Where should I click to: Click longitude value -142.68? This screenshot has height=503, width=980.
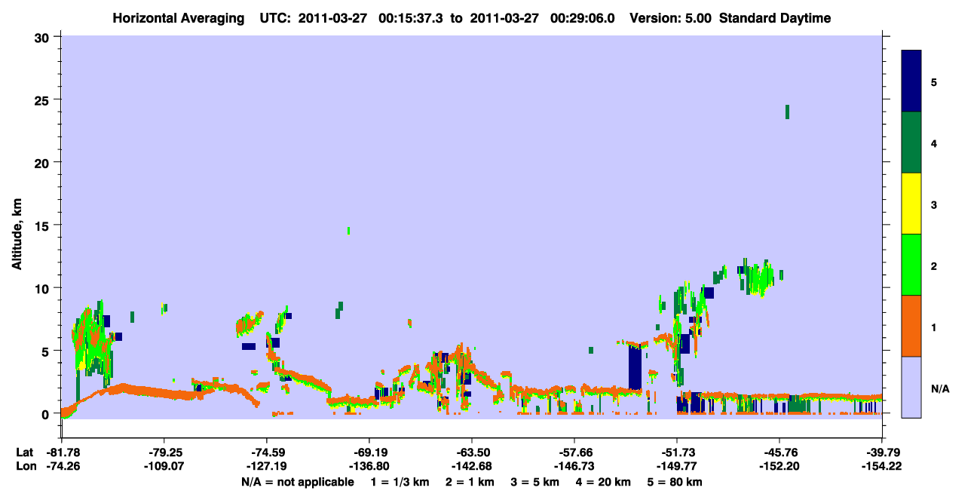(472, 466)
